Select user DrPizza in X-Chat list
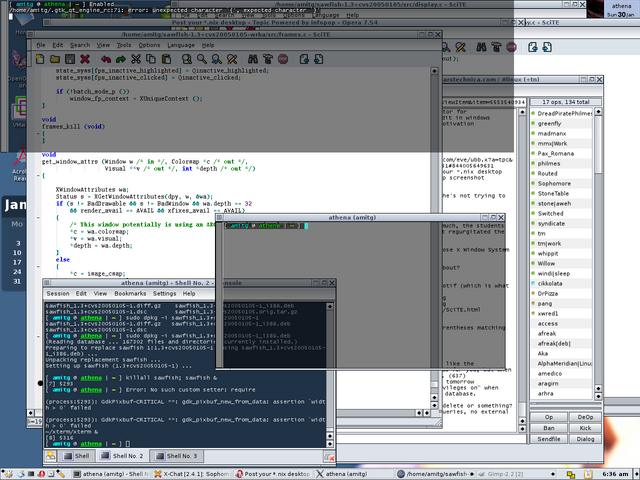This screenshot has width=640, height=480. (561, 293)
